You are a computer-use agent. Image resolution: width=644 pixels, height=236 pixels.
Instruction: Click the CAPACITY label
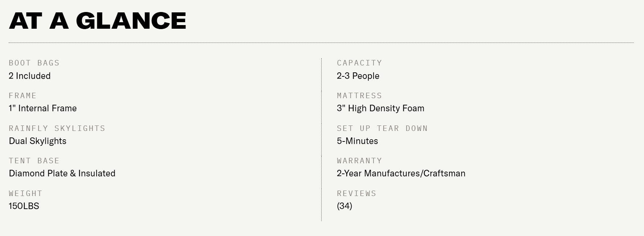[359, 63]
